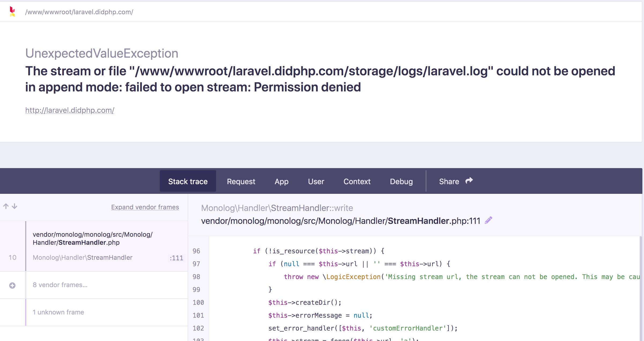644x341 pixels.
Task: Click the Permission denied error message text
Action: tap(307, 87)
